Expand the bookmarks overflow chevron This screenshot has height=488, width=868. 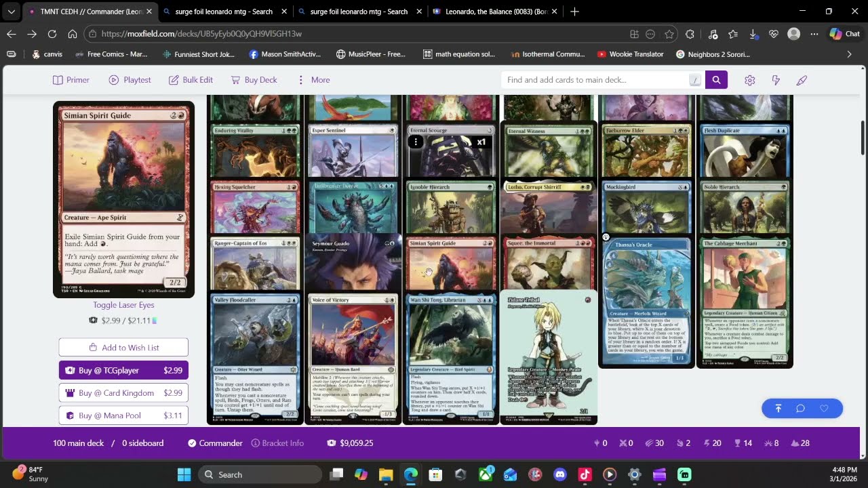click(x=849, y=54)
